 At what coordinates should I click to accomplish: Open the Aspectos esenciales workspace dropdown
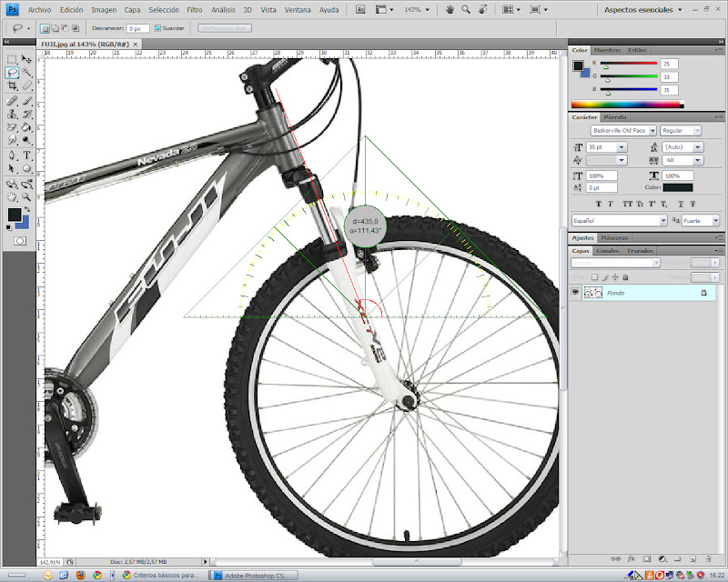(x=642, y=10)
